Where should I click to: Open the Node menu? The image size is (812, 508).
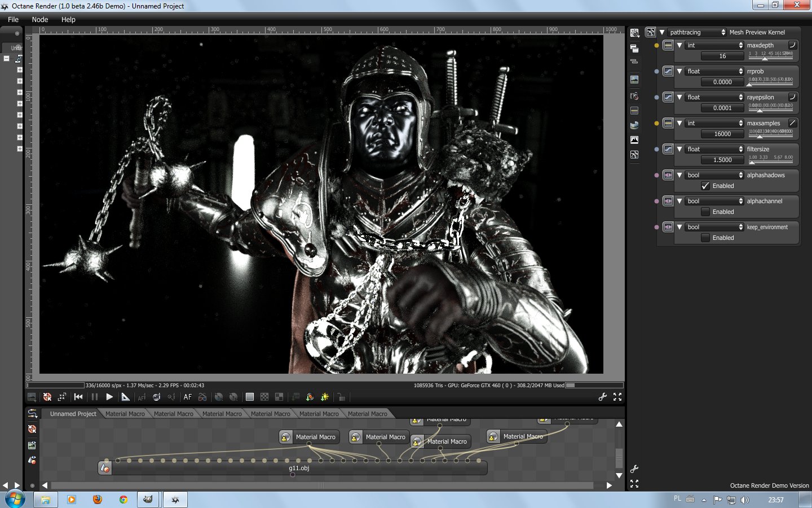tap(40, 19)
